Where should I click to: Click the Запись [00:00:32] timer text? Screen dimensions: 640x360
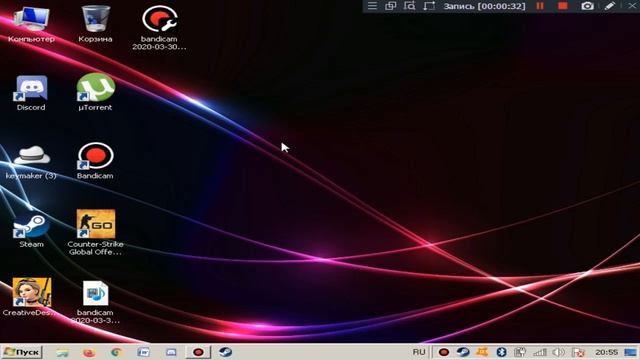click(484, 6)
